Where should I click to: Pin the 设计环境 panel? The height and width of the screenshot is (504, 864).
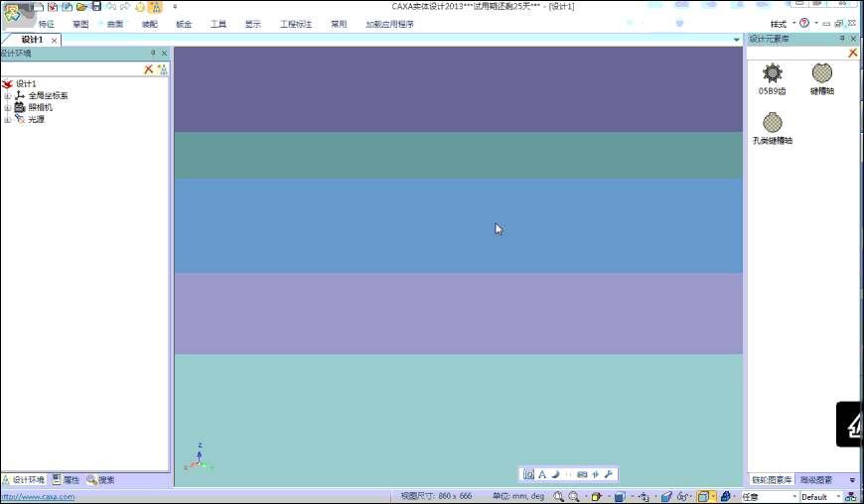(x=153, y=54)
